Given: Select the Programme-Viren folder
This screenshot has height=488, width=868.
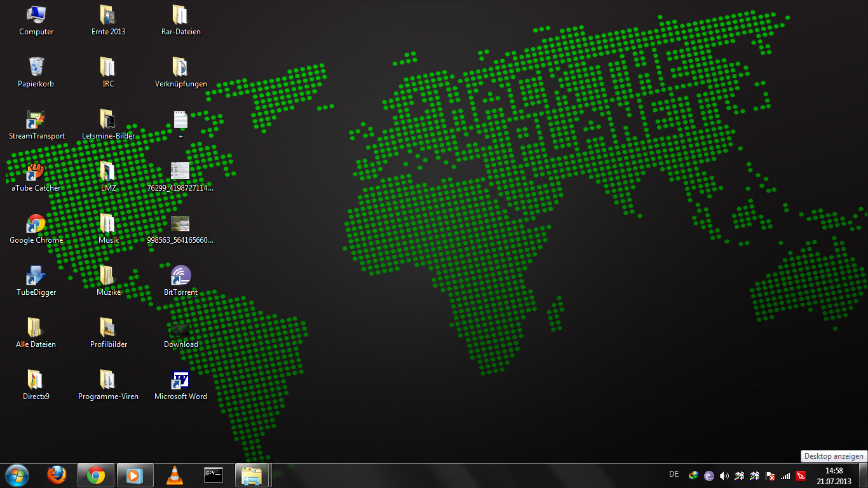Looking at the screenshot, I should [x=108, y=380].
